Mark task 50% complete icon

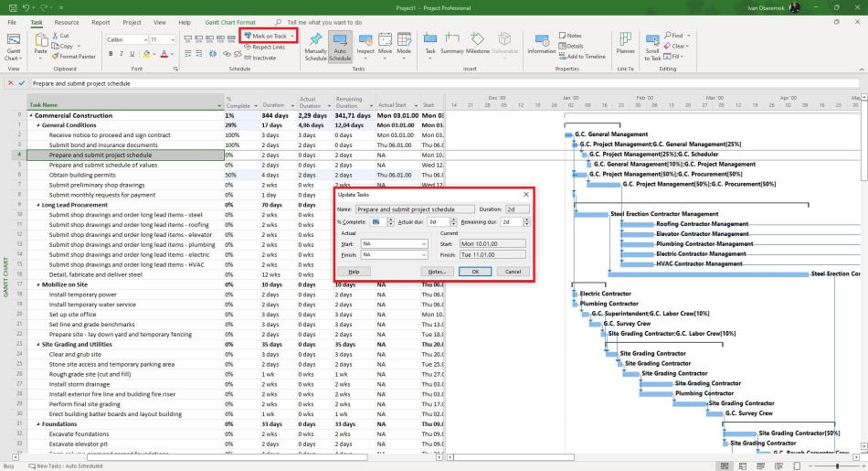209,39
